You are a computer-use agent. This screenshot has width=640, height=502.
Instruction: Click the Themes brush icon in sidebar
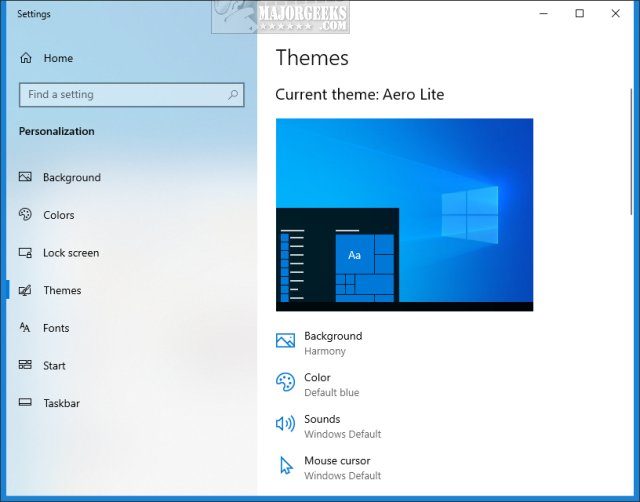coord(25,290)
